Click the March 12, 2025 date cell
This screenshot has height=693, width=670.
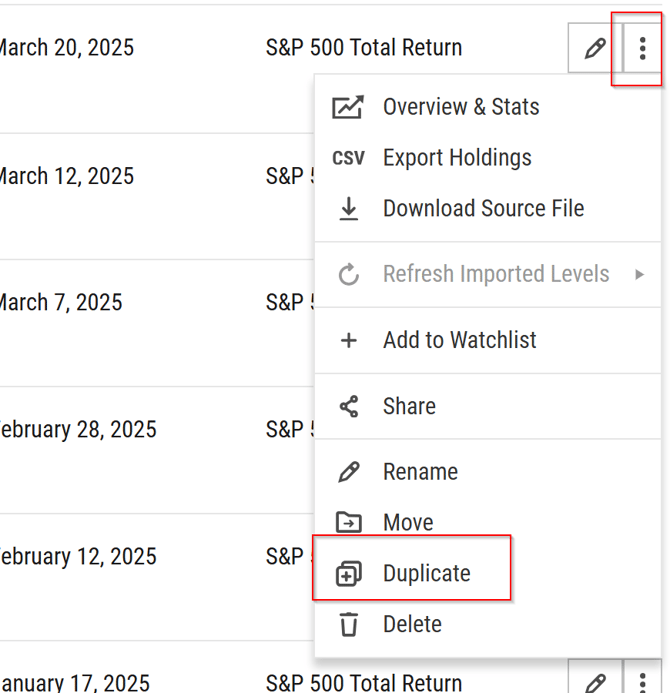click(66, 176)
